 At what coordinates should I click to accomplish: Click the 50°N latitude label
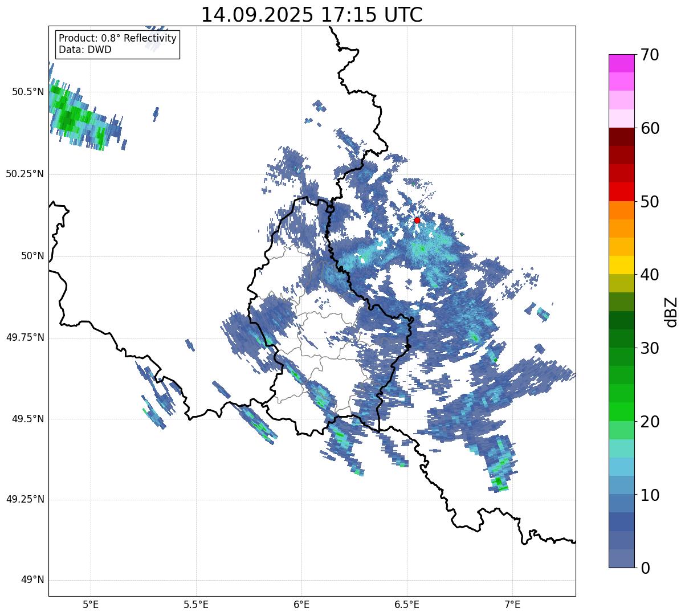tap(32, 256)
